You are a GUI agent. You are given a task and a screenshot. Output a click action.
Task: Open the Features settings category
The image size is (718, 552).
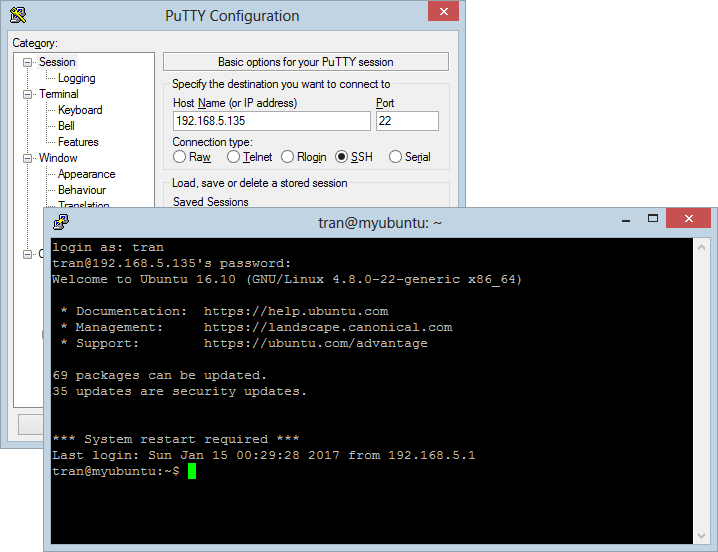tap(78, 142)
